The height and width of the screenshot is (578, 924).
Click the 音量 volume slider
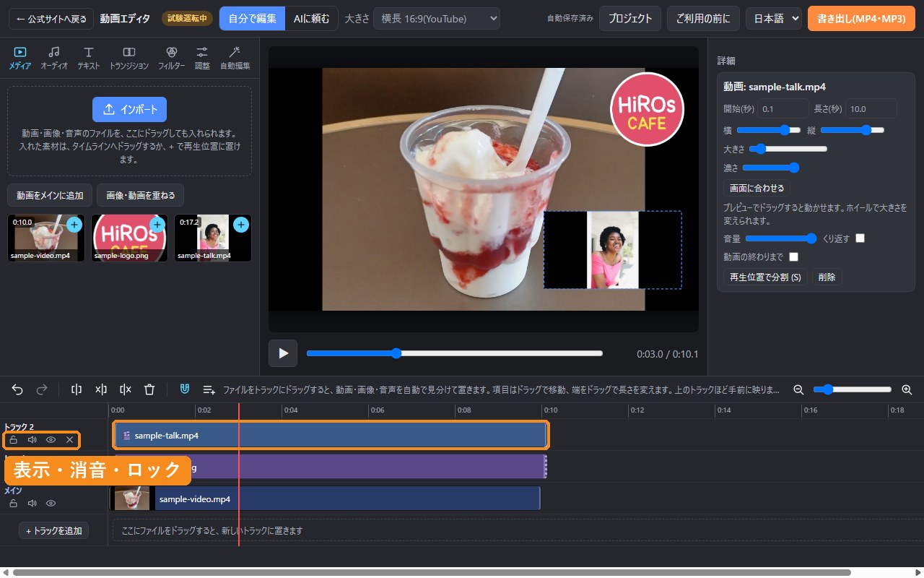(x=780, y=238)
